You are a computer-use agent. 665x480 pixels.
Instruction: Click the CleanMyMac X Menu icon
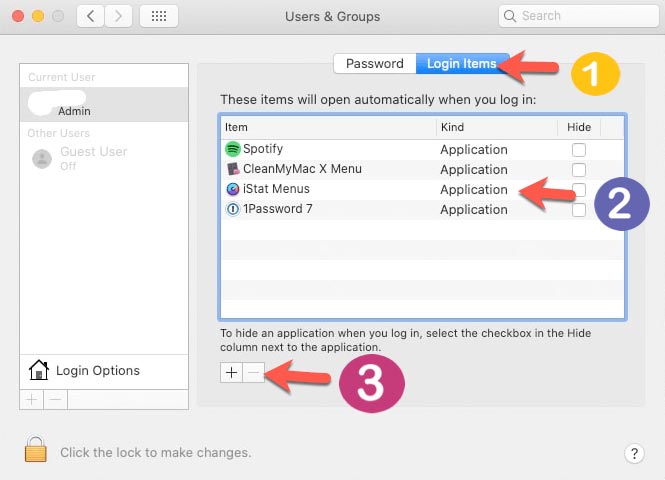pyautogui.click(x=233, y=169)
